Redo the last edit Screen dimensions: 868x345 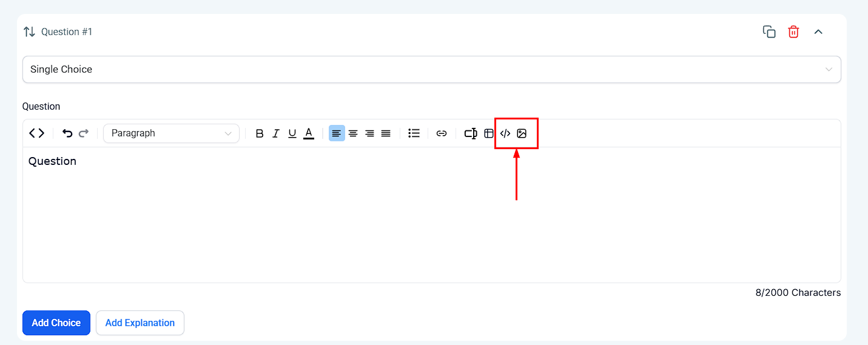coord(84,133)
